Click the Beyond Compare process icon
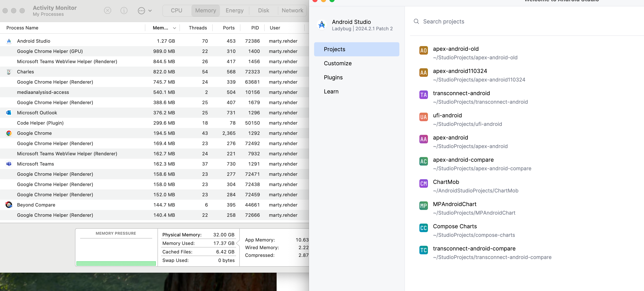 (x=9, y=205)
